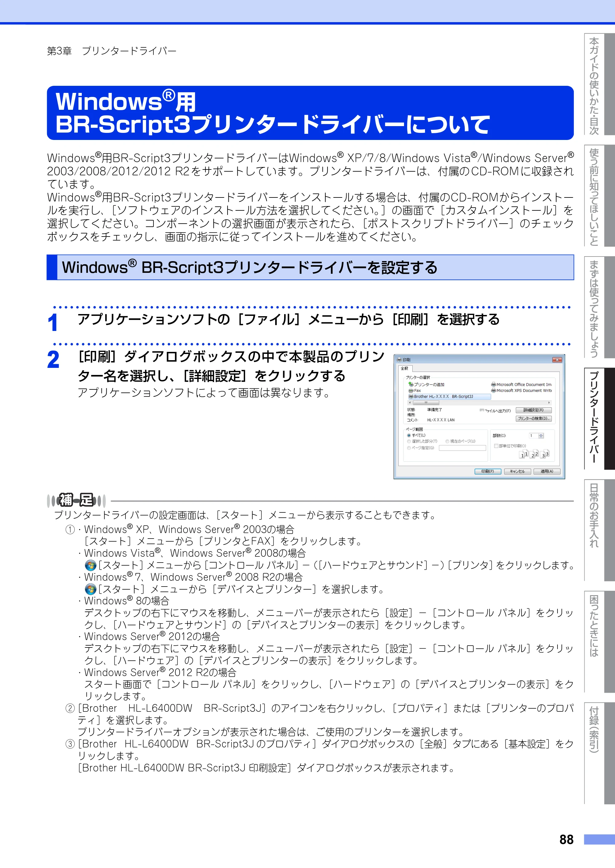615x868 pixels.
Task: Click the キャンセル button
Action: [517, 472]
